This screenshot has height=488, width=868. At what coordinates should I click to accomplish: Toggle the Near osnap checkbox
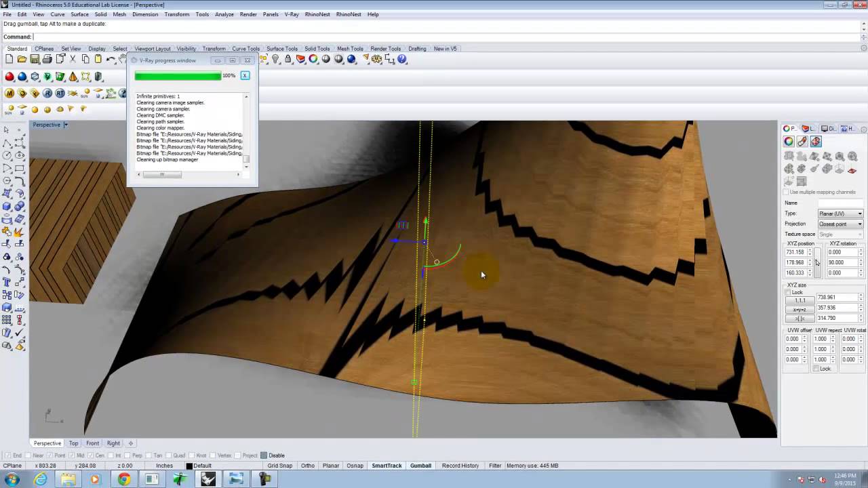click(x=28, y=455)
